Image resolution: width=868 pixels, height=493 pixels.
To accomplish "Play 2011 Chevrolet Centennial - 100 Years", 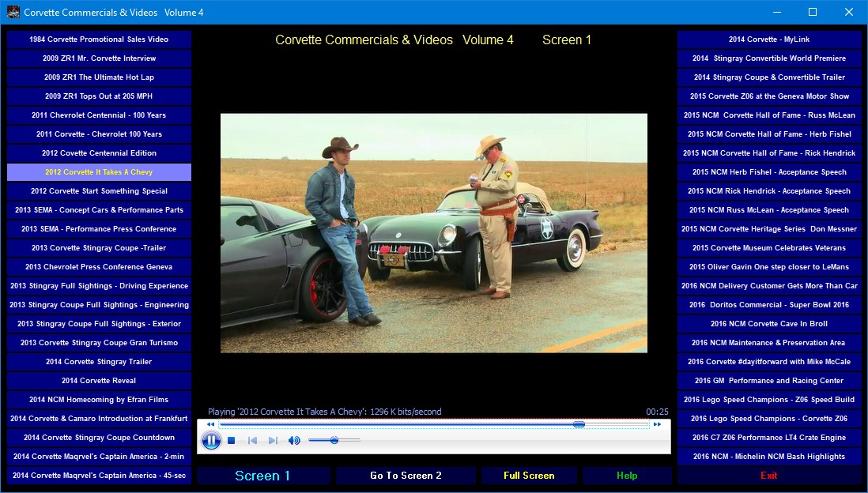I will (x=99, y=115).
